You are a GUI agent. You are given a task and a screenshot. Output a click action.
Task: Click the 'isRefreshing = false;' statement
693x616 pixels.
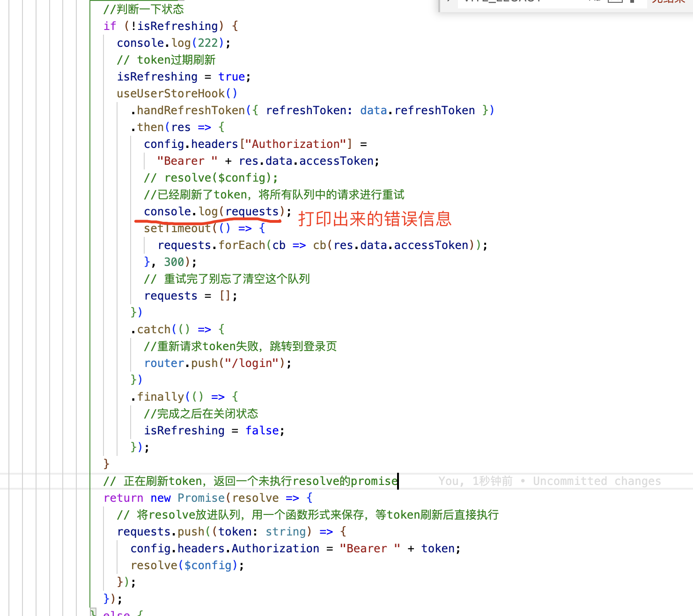(214, 431)
